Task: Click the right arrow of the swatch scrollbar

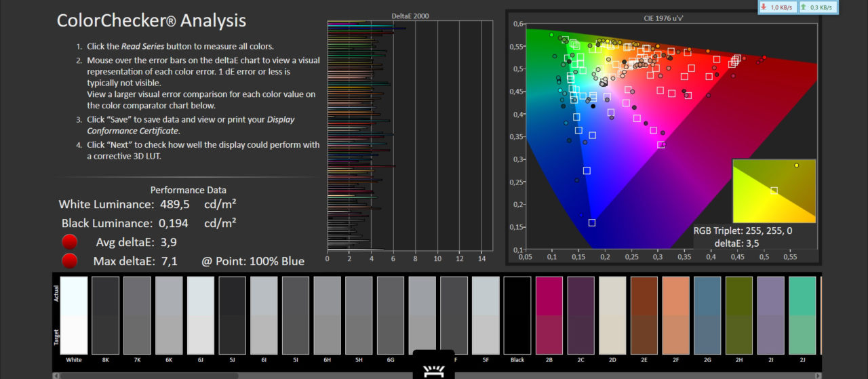Action: pyautogui.click(x=817, y=375)
